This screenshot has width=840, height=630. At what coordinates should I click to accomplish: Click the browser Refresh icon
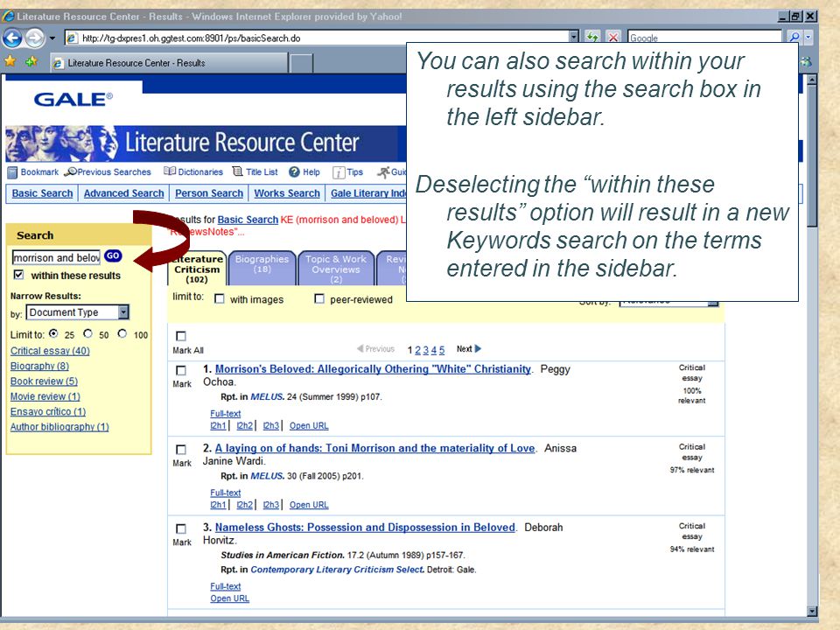pos(592,38)
